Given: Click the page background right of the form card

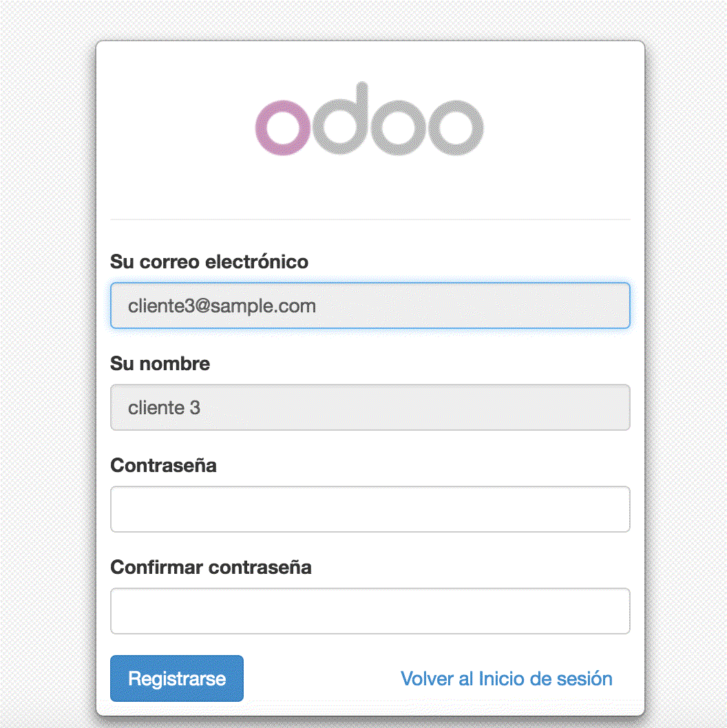Looking at the screenshot, I should click(x=686, y=344).
